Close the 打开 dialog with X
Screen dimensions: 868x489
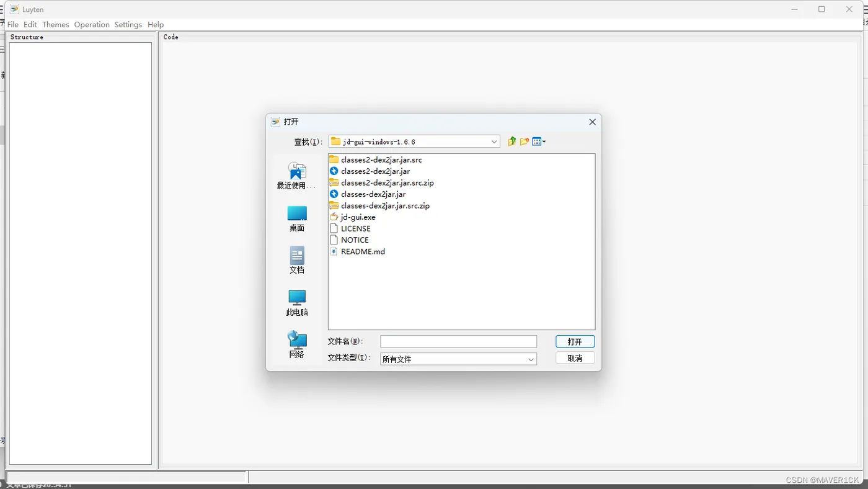592,122
